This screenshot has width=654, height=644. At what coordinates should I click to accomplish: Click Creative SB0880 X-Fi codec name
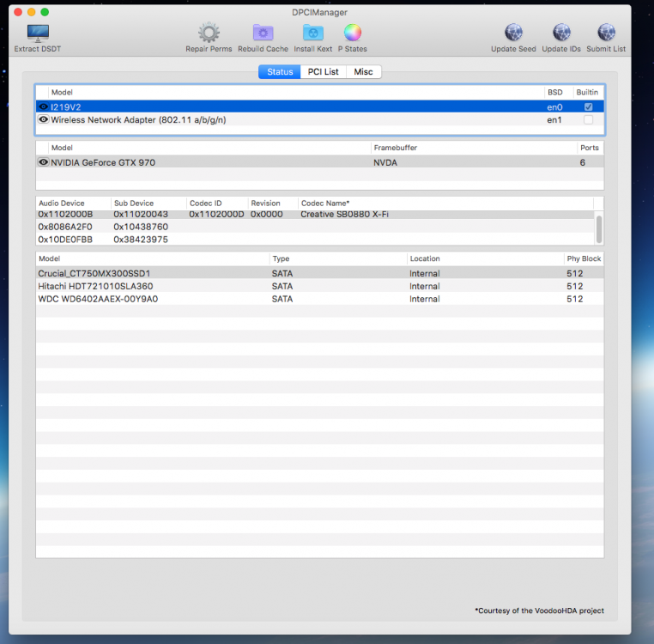click(344, 214)
